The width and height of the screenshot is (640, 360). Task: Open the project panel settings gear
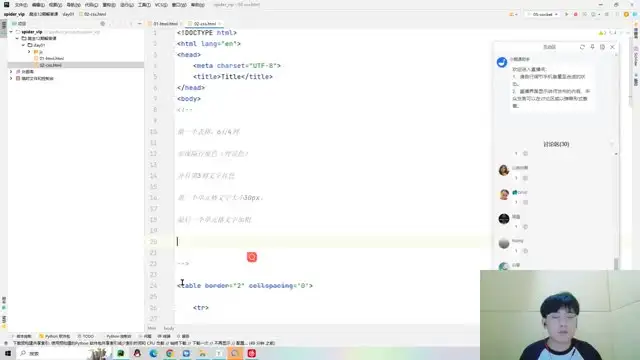[102, 24]
